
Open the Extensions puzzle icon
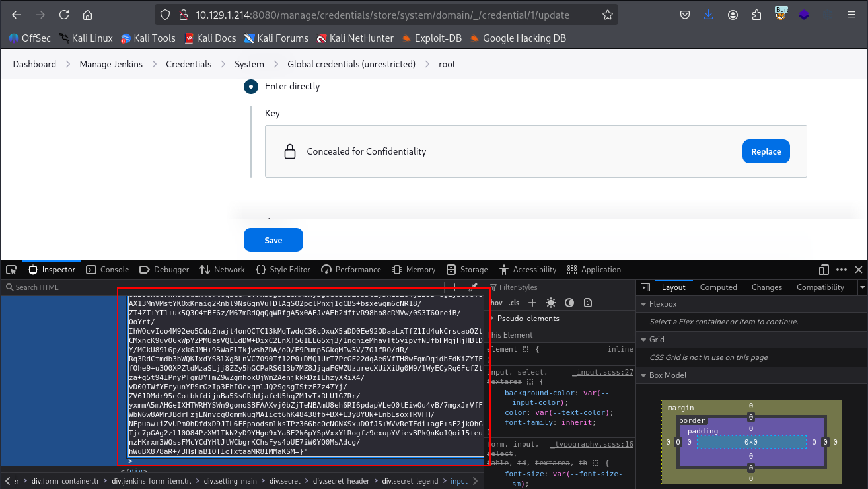tap(756, 15)
